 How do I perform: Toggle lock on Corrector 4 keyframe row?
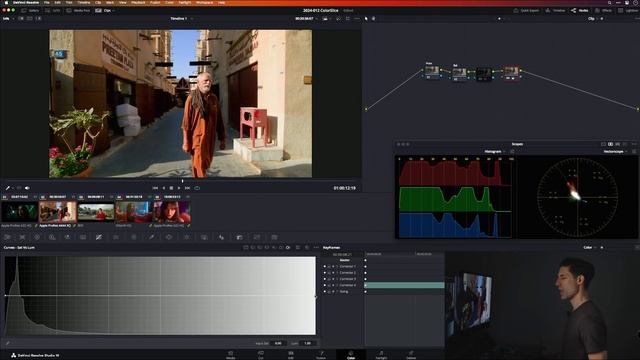tap(329, 285)
